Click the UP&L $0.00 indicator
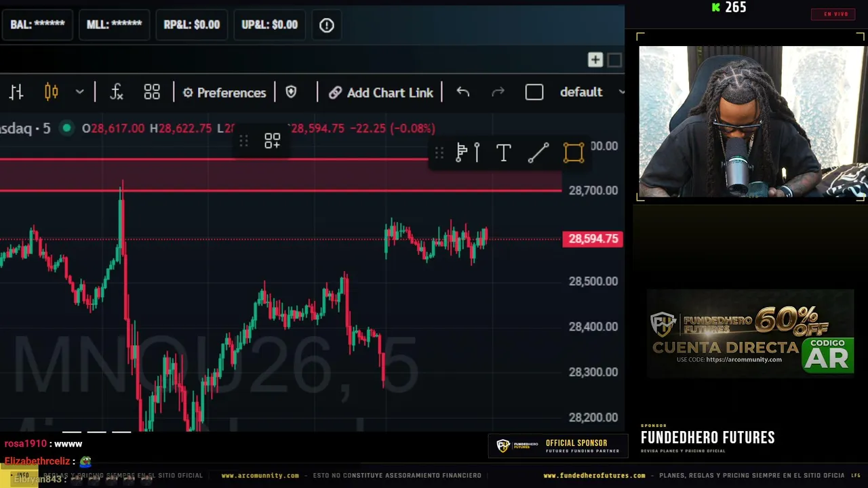Image resolution: width=868 pixels, height=488 pixels. click(270, 24)
